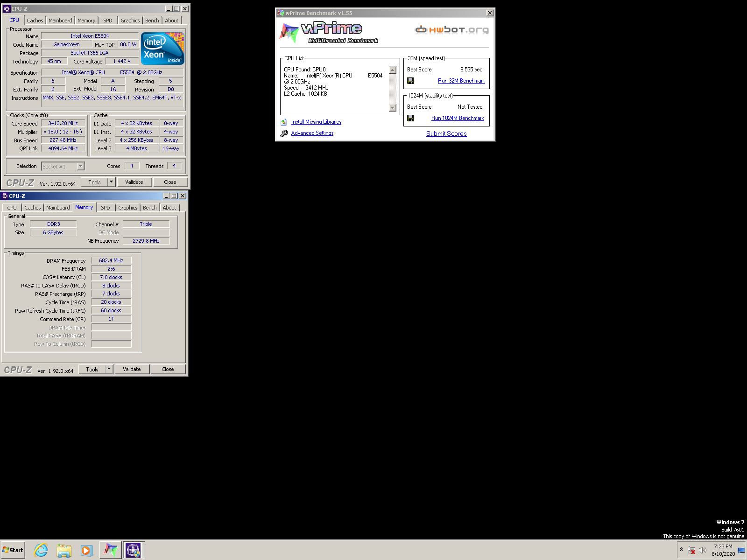
Task: Click the Submit Scores link
Action: tap(446, 133)
